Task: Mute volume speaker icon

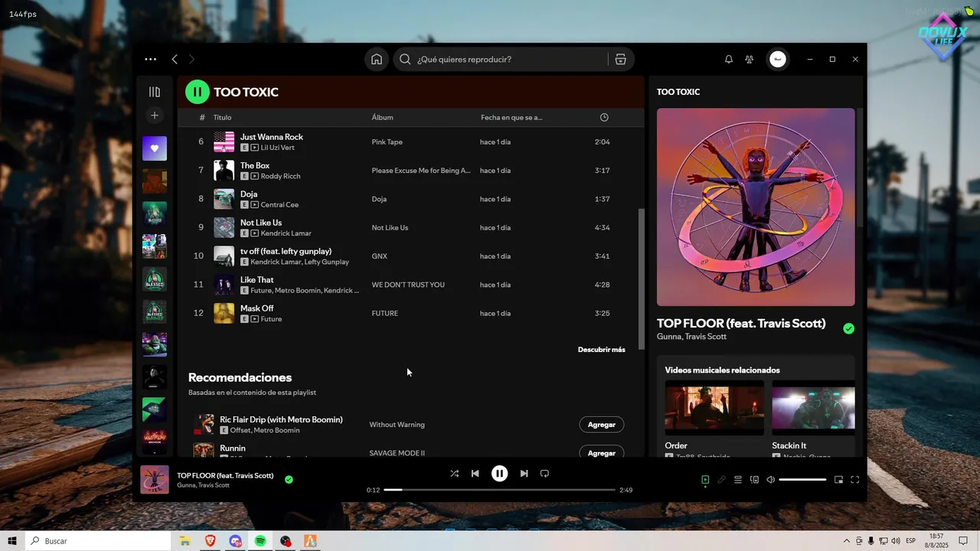Action: coord(770,480)
